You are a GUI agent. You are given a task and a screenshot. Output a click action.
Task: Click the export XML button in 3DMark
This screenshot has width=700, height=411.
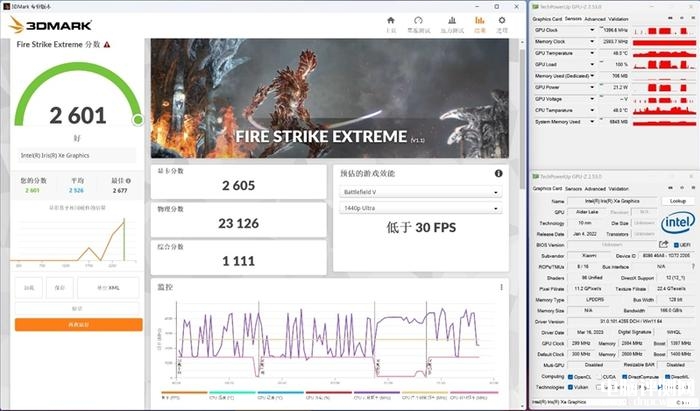(108, 288)
